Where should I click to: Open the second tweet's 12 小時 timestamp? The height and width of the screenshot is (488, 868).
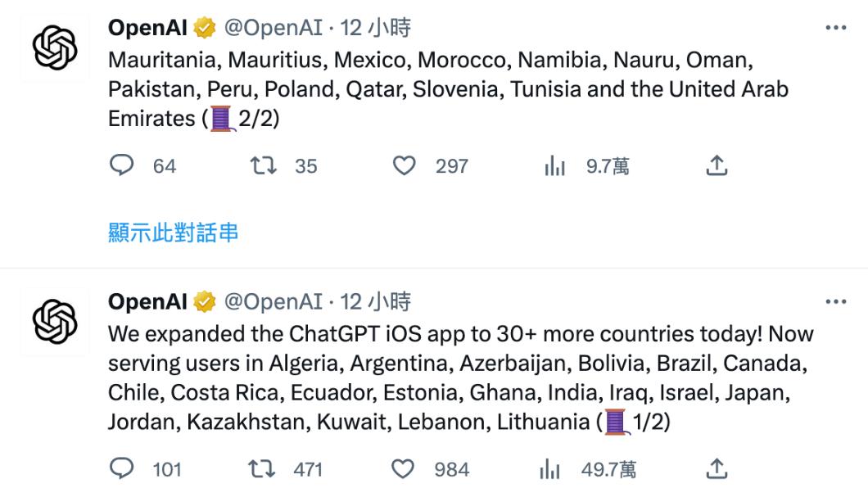tap(376, 302)
